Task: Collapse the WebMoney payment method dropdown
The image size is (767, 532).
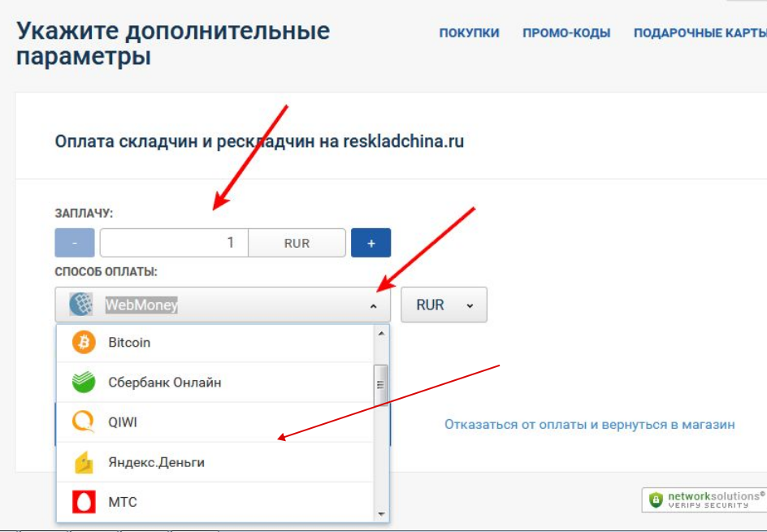Action: tap(373, 305)
